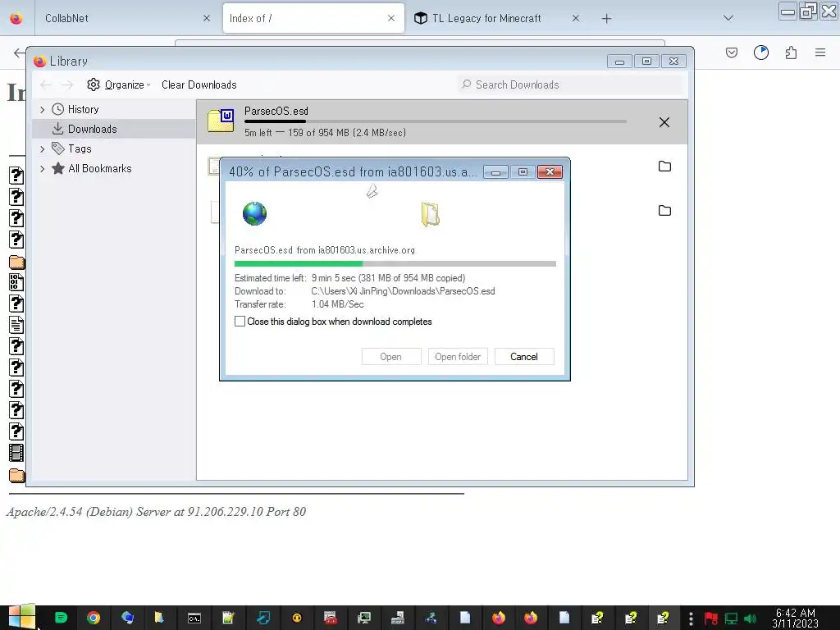Click Clear Downloads in Library toolbar
Screen dimensions: 840x630
tap(199, 84)
